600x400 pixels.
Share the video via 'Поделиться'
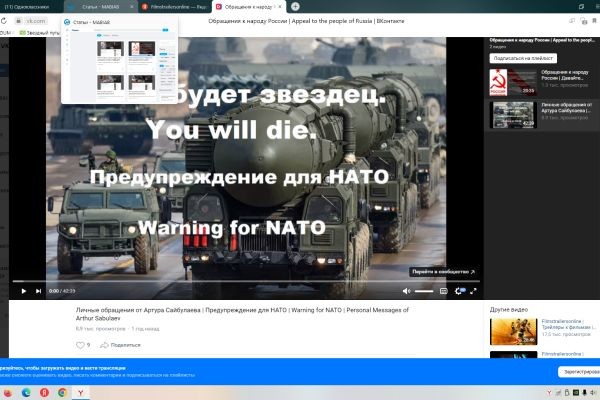click(121, 345)
